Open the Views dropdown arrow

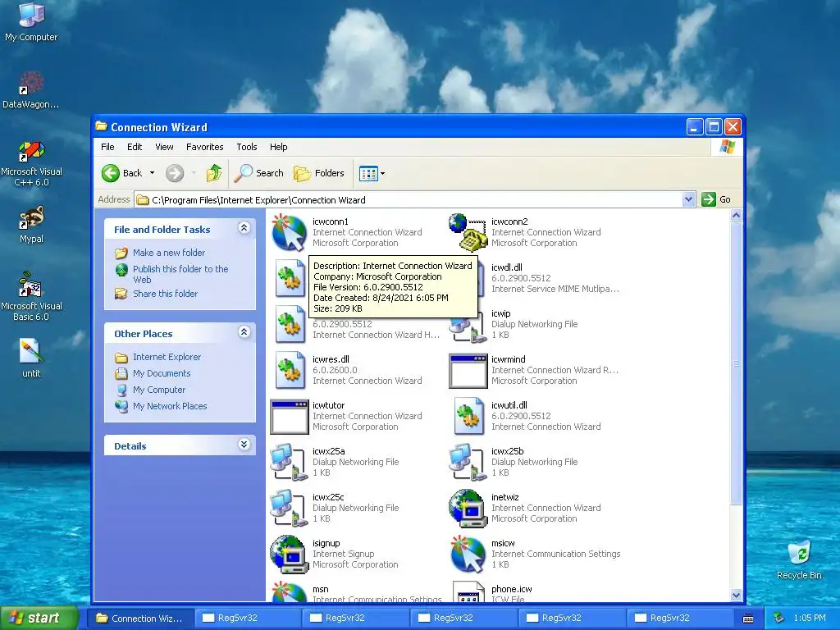[x=382, y=173]
